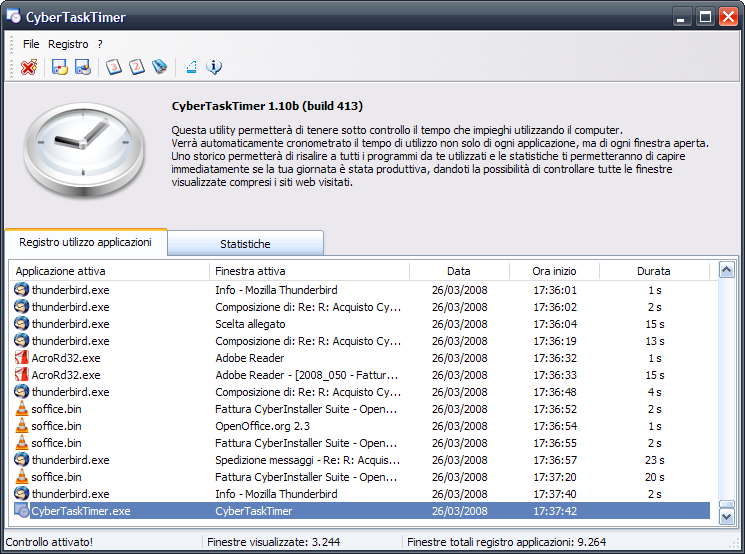Click the 17:36:19 start time cell
Screen dimensions: 745x554
(554, 341)
